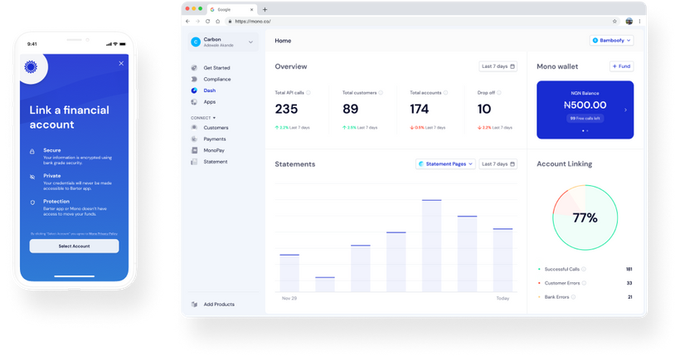The image size is (680, 361).
Task: Select Dash in the sidebar
Action: click(209, 90)
